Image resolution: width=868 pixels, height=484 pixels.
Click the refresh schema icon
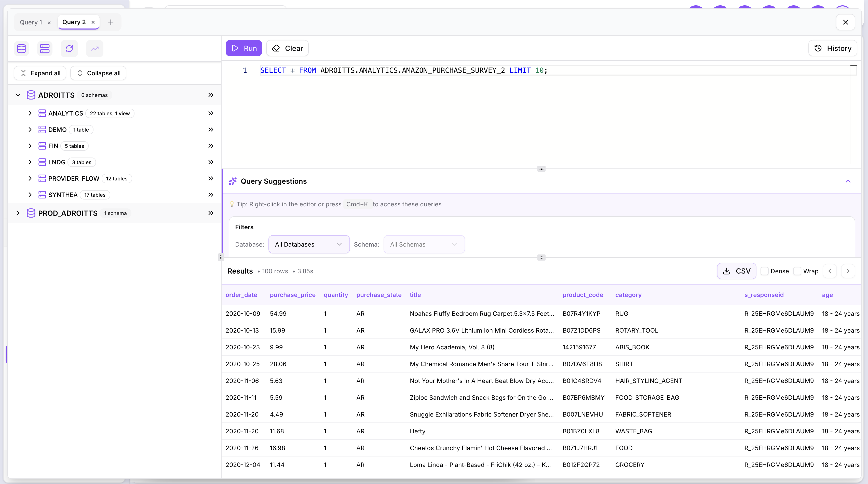point(69,48)
